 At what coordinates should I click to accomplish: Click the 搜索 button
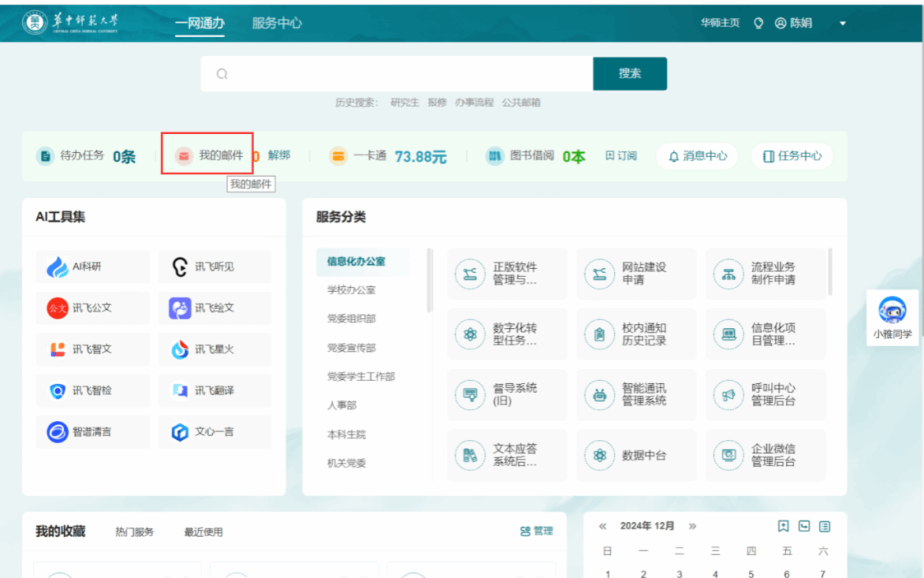click(630, 74)
